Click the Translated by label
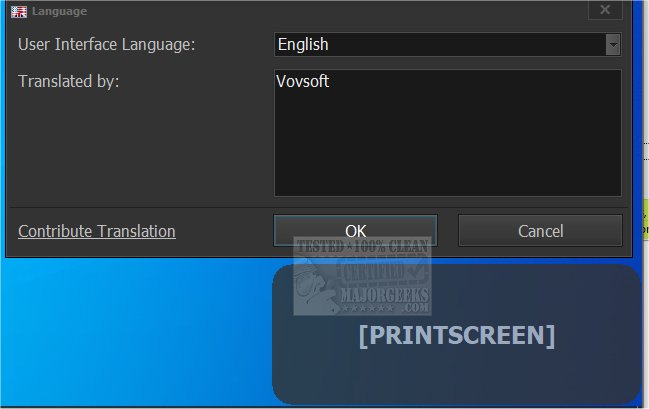 69,82
